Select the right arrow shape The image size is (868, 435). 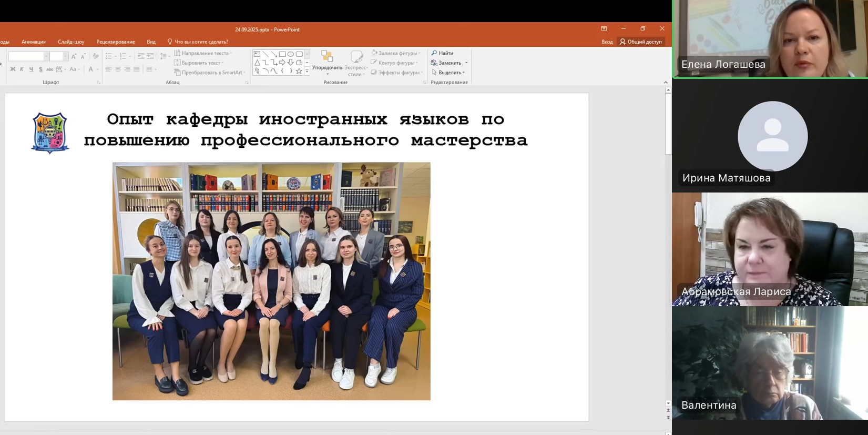coord(282,63)
